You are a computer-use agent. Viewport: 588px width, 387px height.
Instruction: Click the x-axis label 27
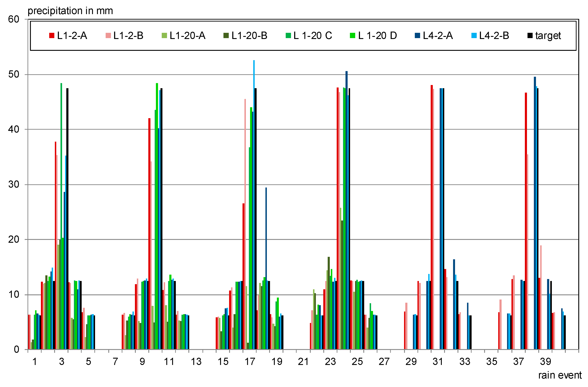point(384,362)
